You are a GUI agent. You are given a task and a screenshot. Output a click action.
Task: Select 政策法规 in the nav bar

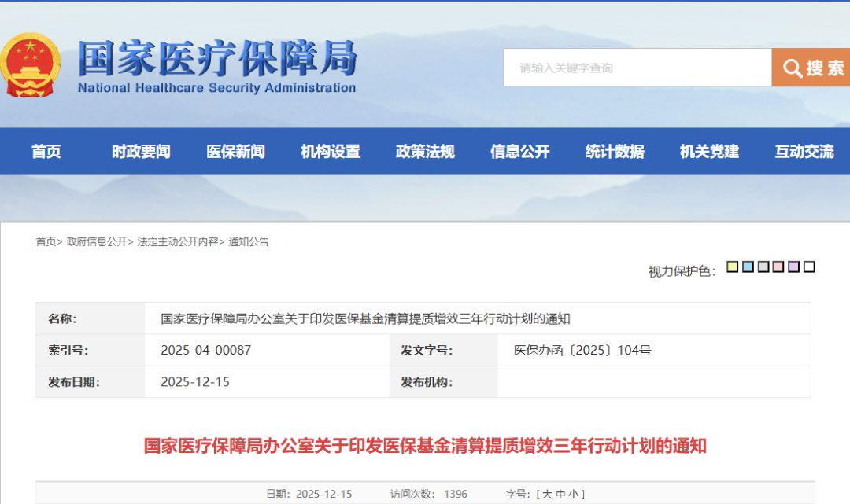[x=425, y=152]
